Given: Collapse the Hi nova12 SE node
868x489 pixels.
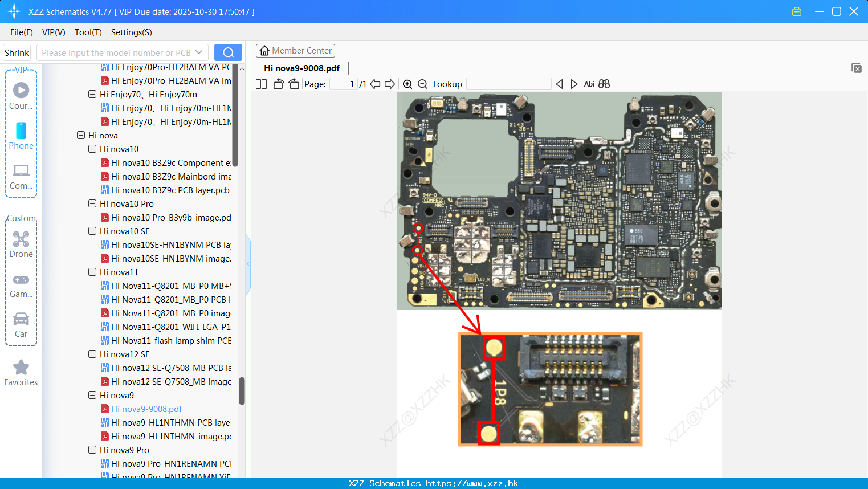Looking at the screenshot, I should pyautogui.click(x=92, y=354).
